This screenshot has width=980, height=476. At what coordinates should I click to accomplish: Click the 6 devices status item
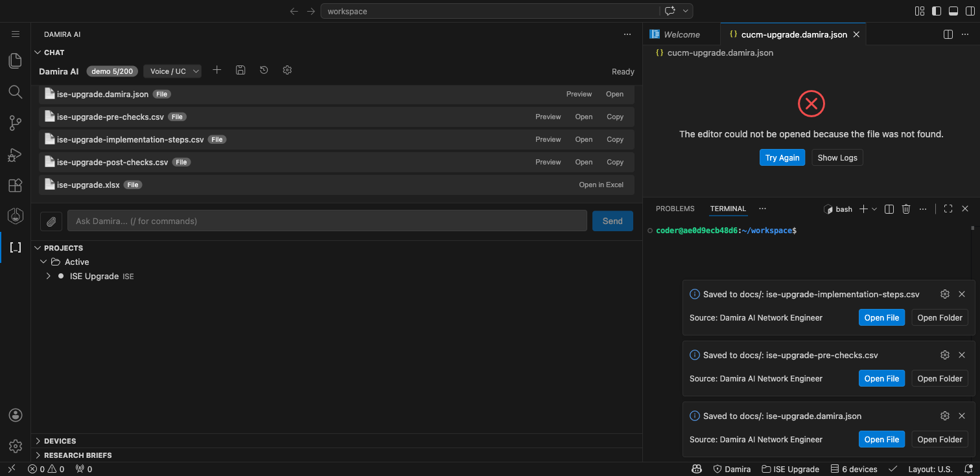pyautogui.click(x=854, y=469)
